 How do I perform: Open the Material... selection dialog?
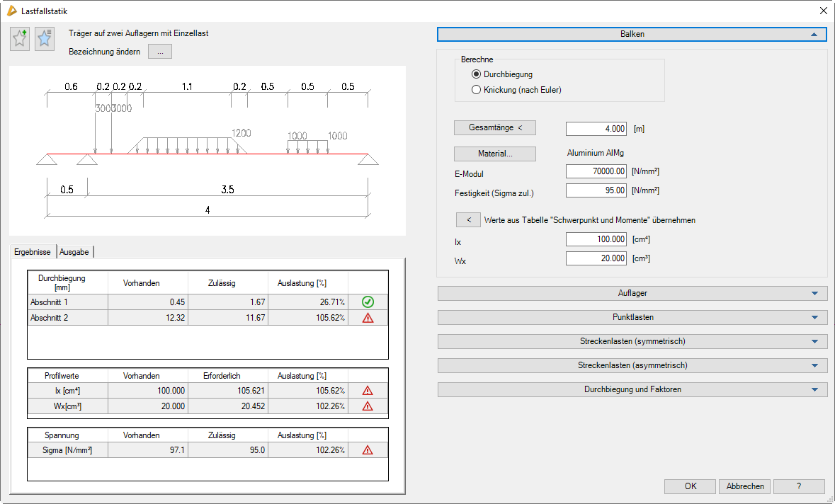point(494,154)
